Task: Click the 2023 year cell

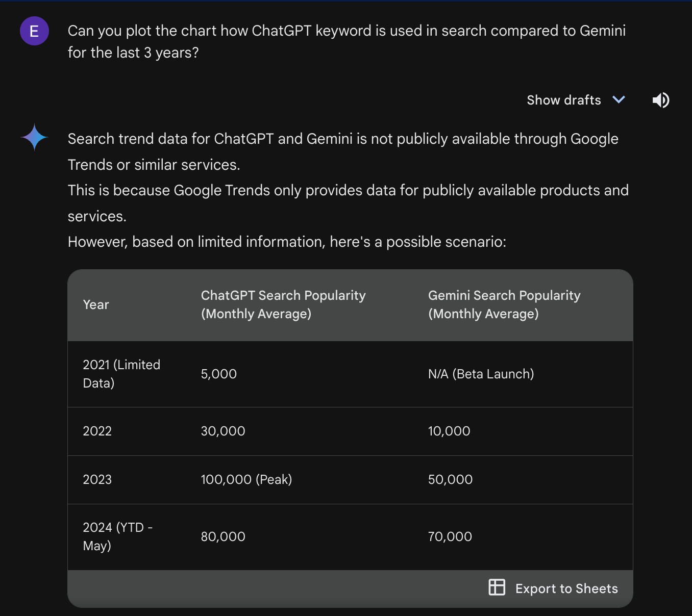Action: pos(97,479)
